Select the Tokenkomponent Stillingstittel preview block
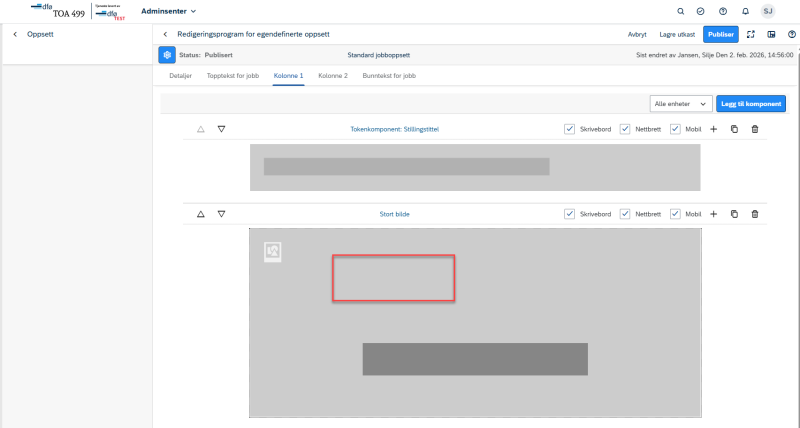 tap(475, 167)
